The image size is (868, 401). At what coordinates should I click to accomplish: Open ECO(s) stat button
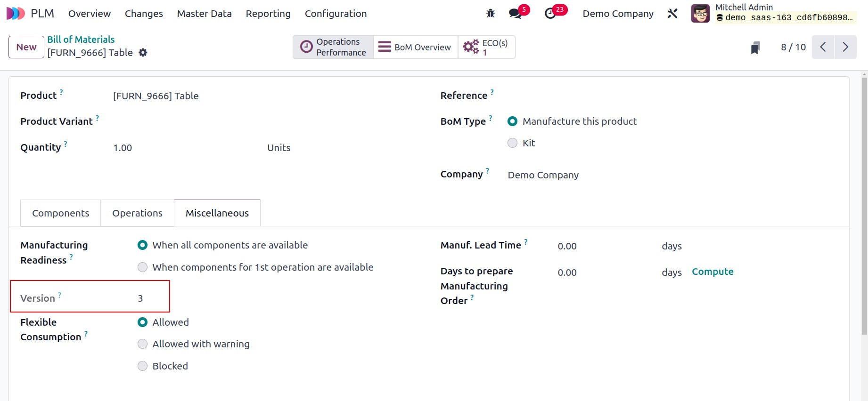coord(486,47)
